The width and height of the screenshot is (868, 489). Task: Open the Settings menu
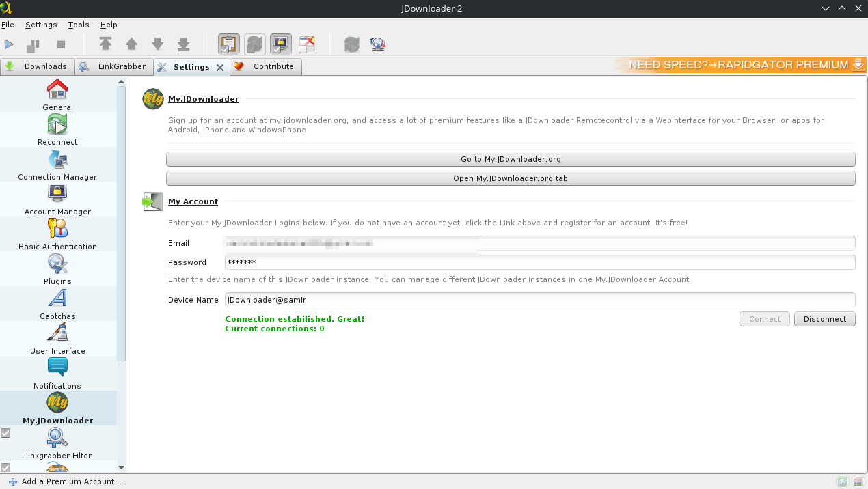tap(41, 25)
